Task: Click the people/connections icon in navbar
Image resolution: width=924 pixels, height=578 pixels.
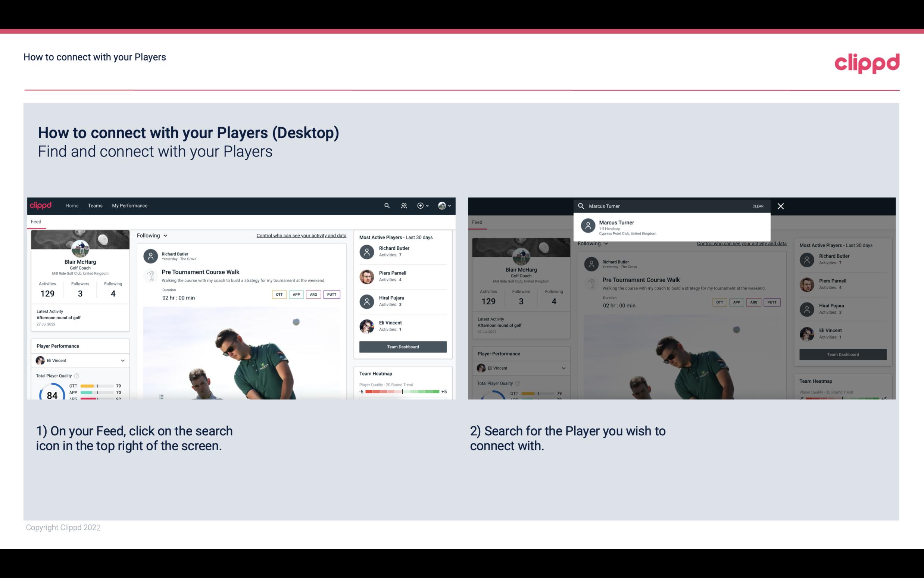Action: 403,206
